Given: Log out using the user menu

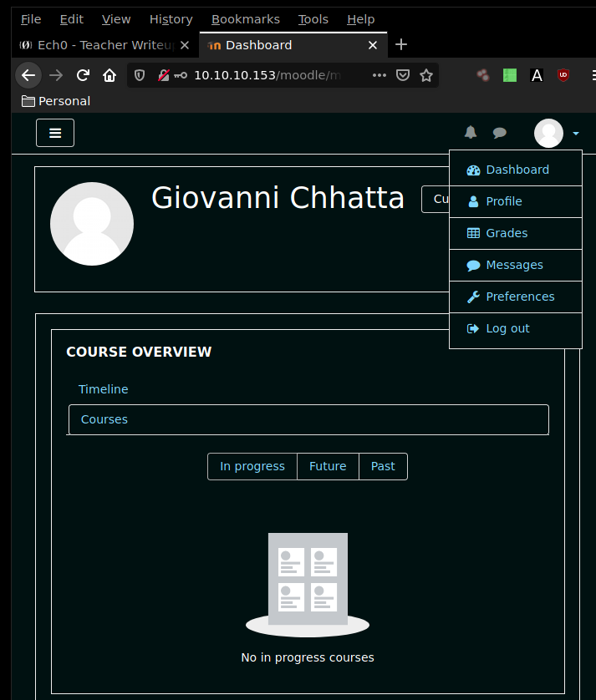Looking at the screenshot, I should pyautogui.click(x=507, y=328).
